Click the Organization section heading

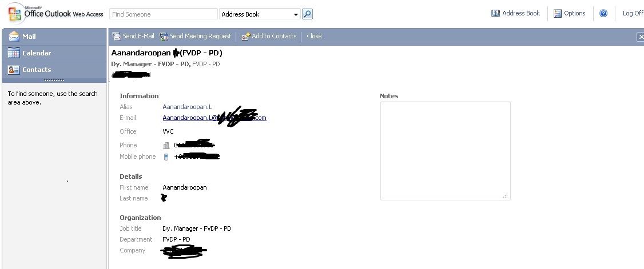click(x=140, y=218)
